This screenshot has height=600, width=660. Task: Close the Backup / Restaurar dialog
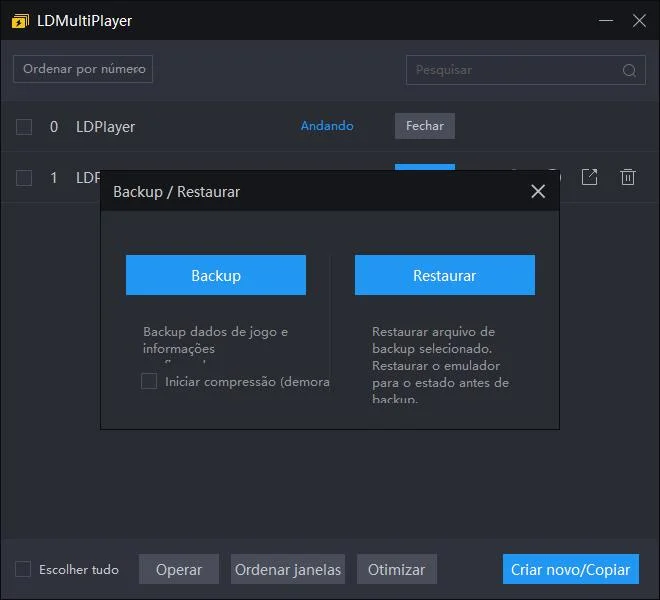coord(538,192)
